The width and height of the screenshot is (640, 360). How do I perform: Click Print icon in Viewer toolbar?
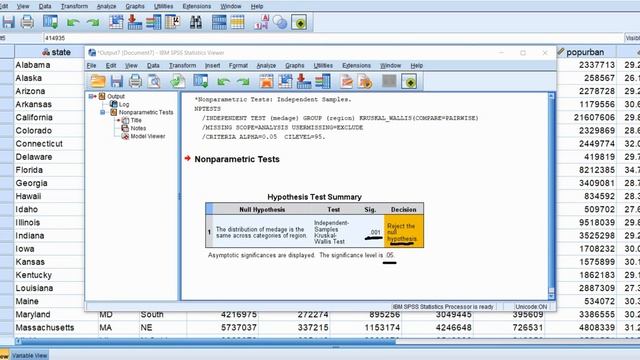click(x=136, y=81)
